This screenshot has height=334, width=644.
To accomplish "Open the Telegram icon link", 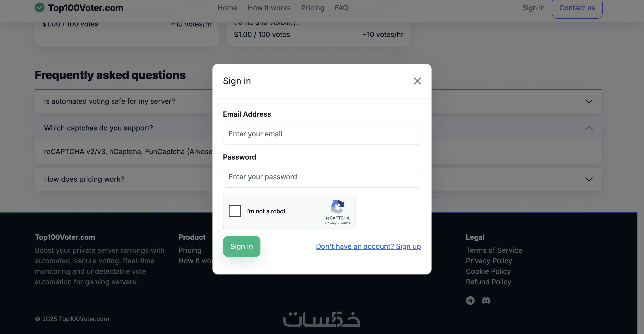I will [470, 300].
